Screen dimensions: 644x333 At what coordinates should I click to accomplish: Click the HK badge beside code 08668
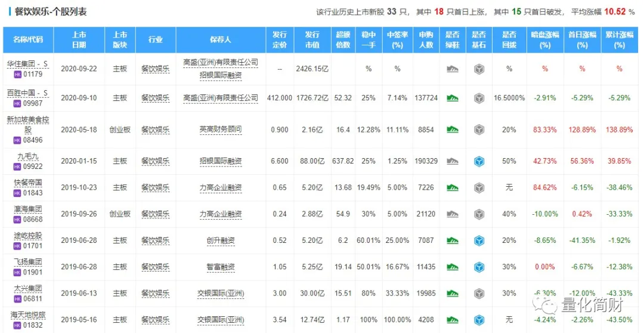pos(17,220)
